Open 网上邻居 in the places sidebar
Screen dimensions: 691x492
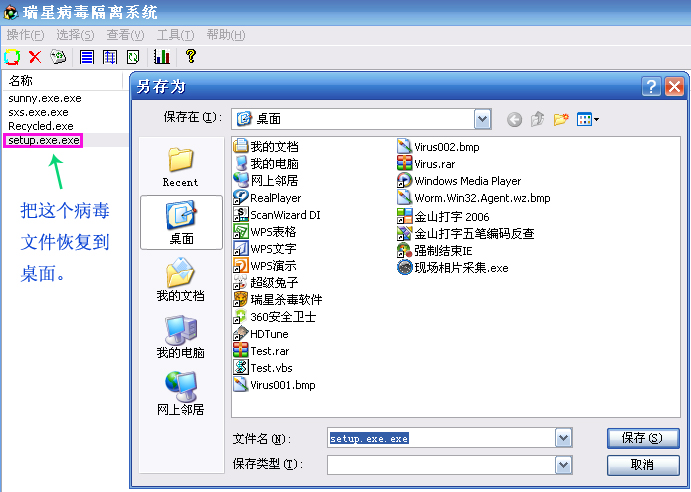coord(181,394)
